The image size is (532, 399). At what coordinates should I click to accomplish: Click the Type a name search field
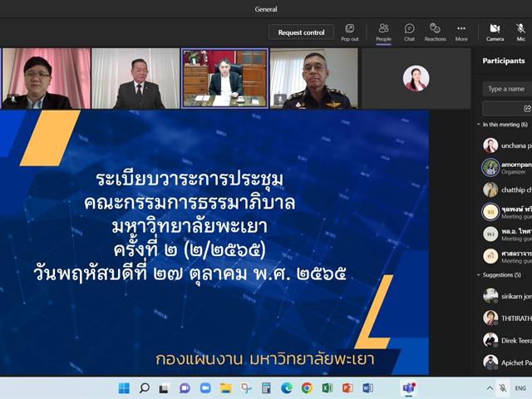point(507,89)
